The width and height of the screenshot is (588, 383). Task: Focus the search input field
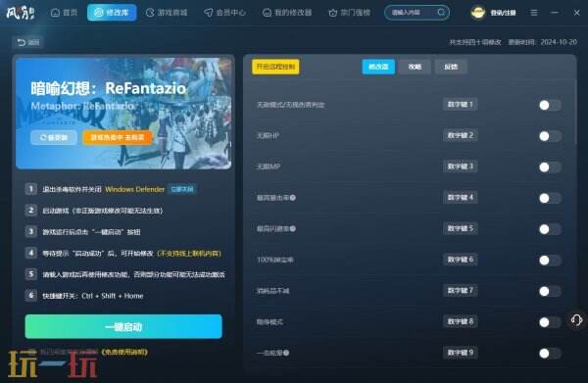point(412,13)
